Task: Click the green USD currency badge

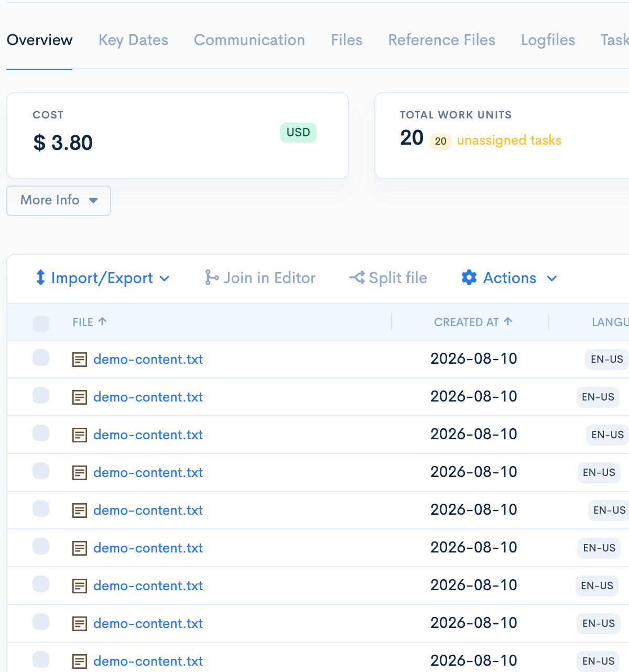Action: (298, 133)
